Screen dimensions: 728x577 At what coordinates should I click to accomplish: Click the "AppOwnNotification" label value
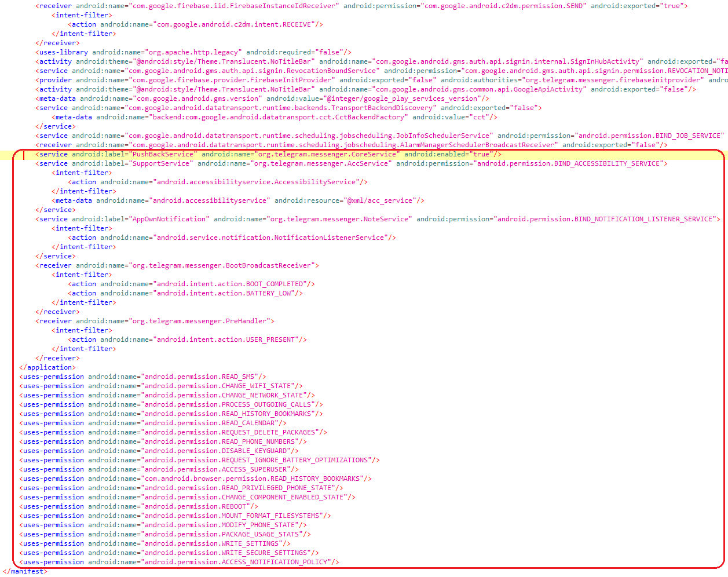169,219
